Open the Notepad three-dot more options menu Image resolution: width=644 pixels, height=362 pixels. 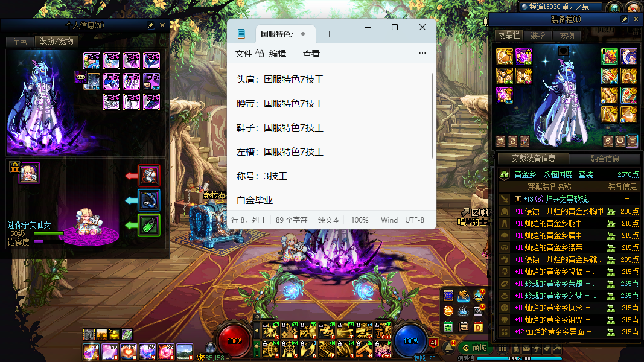[x=422, y=54]
